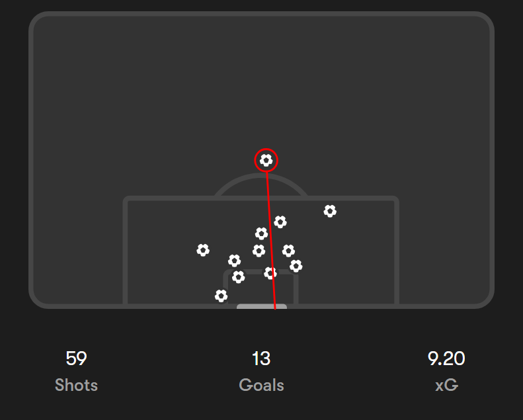
Task: Click the lowest ball right of the red line
Action: point(296,266)
